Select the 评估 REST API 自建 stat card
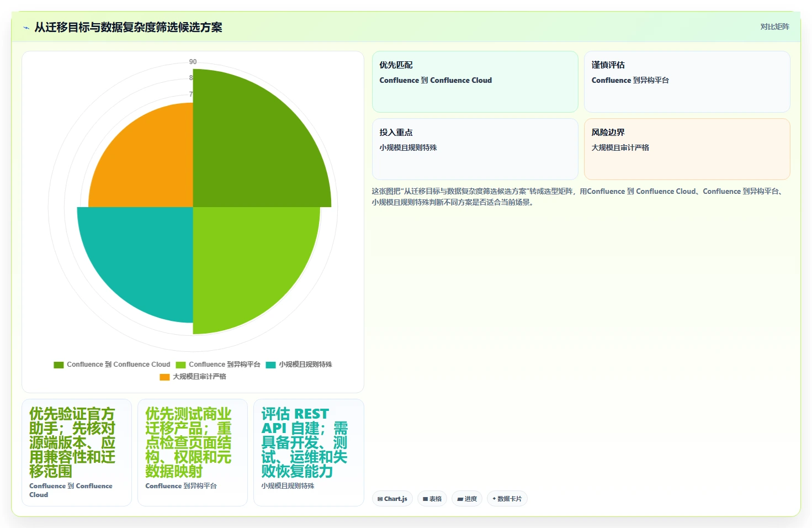812x528 pixels. (x=309, y=452)
